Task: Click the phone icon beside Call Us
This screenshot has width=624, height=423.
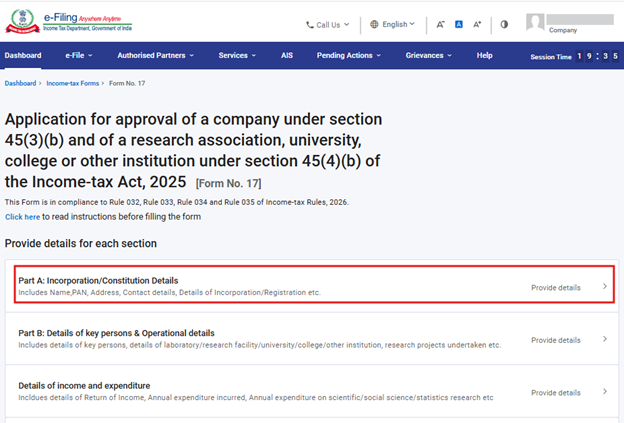Action: (309, 24)
